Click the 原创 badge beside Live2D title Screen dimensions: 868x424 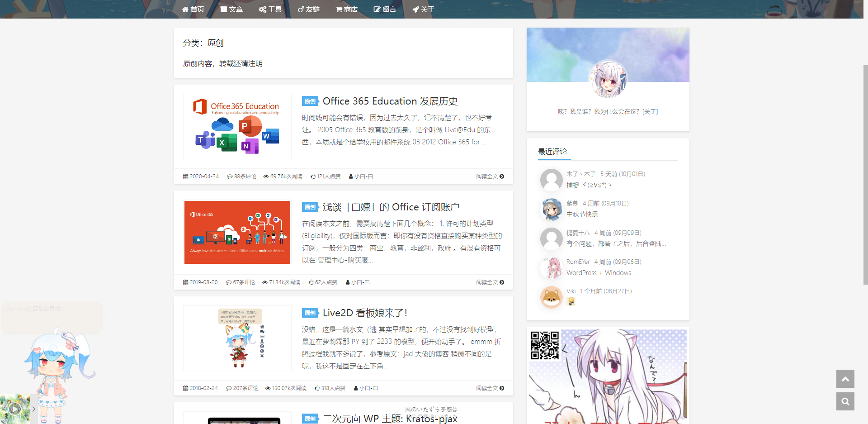click(x=310, y=313)
